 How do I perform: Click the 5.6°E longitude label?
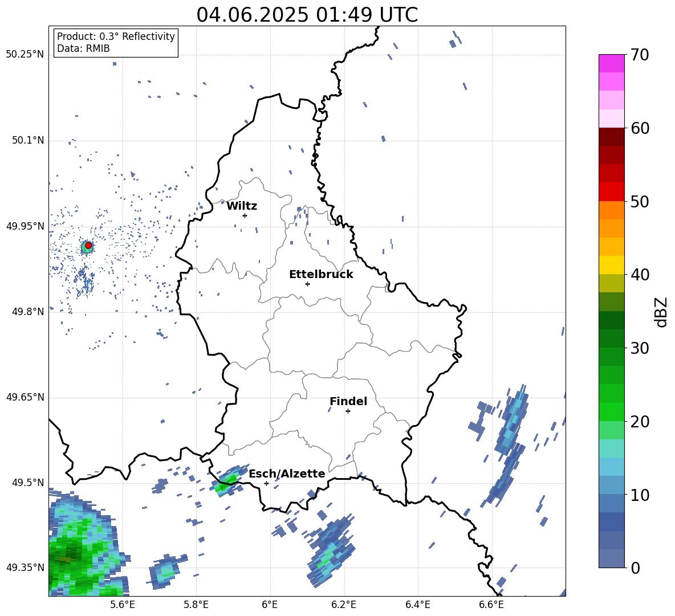click(x=122, y=605)
